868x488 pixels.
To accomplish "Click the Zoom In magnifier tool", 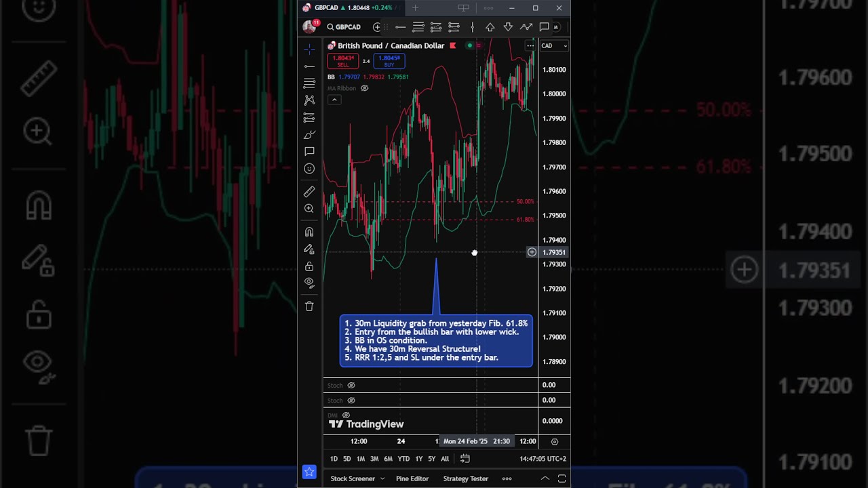I will [309, 209].
